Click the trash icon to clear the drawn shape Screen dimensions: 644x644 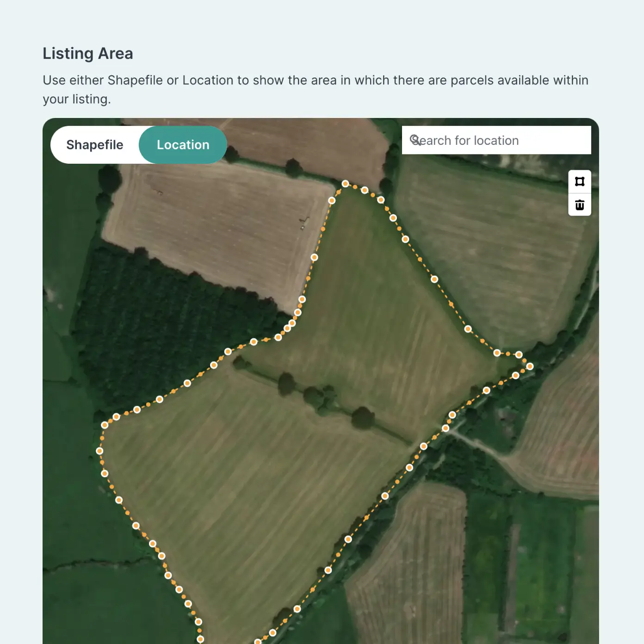click(580, 204)
